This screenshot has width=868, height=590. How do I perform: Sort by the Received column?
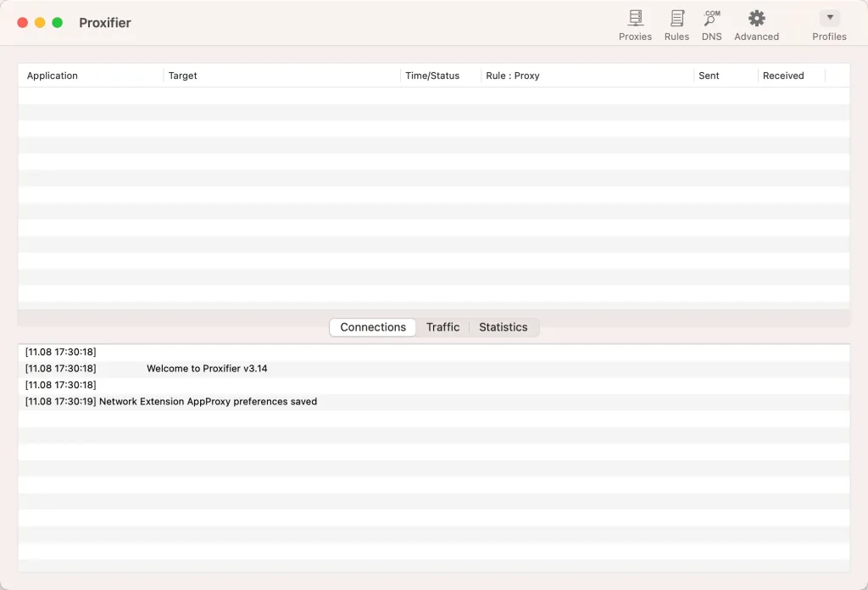783,75
